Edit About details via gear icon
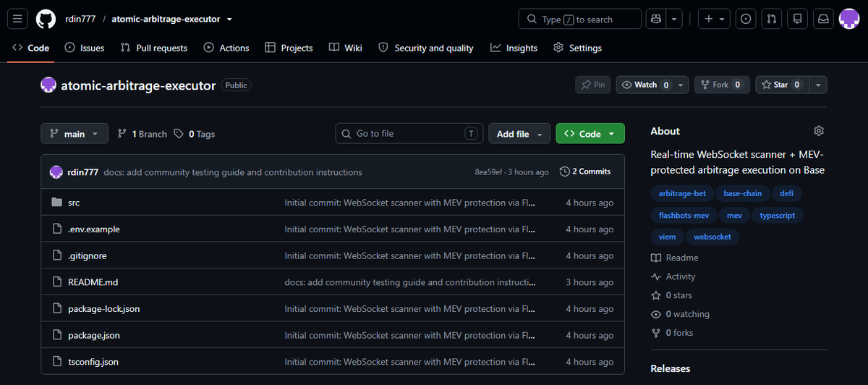The height and width of the screenshot is (385, 868). tap(819, 131)
